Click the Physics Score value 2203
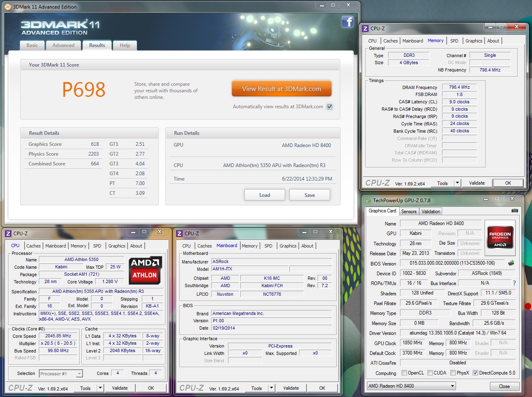This screenshot has width=532, height=397. pos(94,154)
